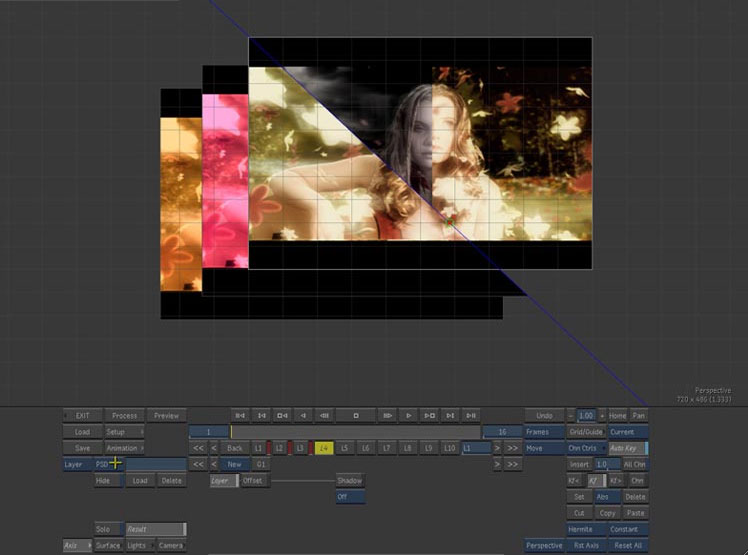Click the EXIT button
Image resolution: width=748 pixels, height=555 pixels.
pyautogui.click(x=82, y=416)
